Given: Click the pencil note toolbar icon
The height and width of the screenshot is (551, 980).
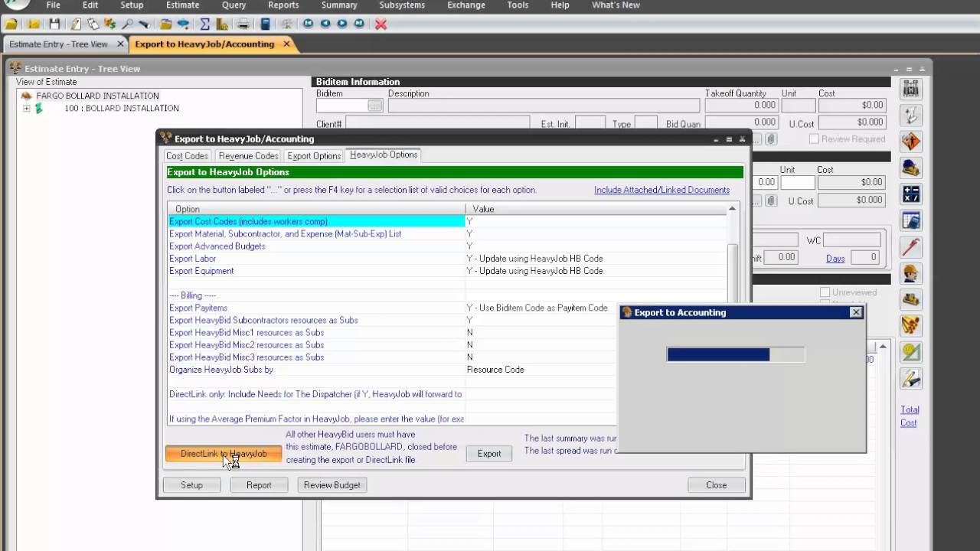Looking at the screenshot, I should pos(76,24).
